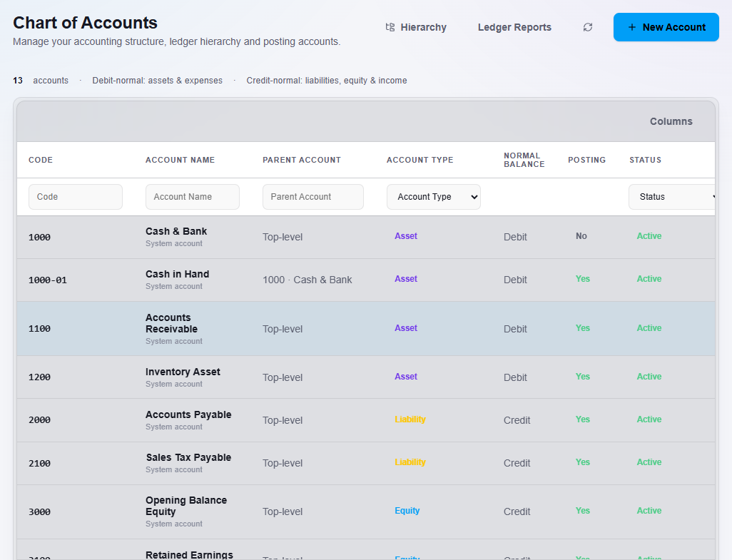This screenshot has width=732, height=560.
Task: Open the Account Type filter dropdown
Action: click(x=434, y=197)
